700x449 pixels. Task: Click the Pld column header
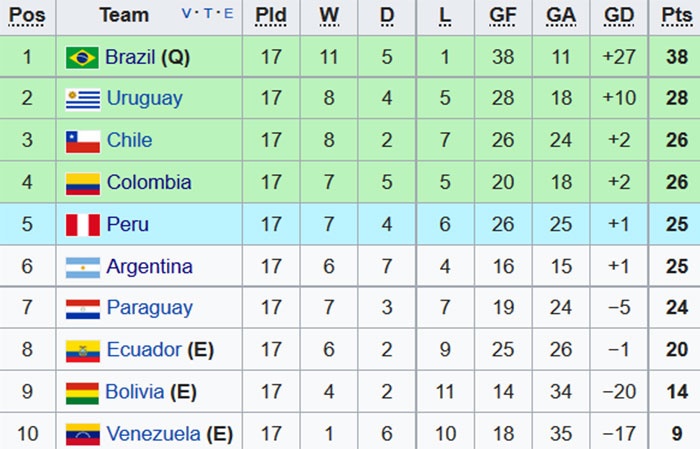point(270,15)
